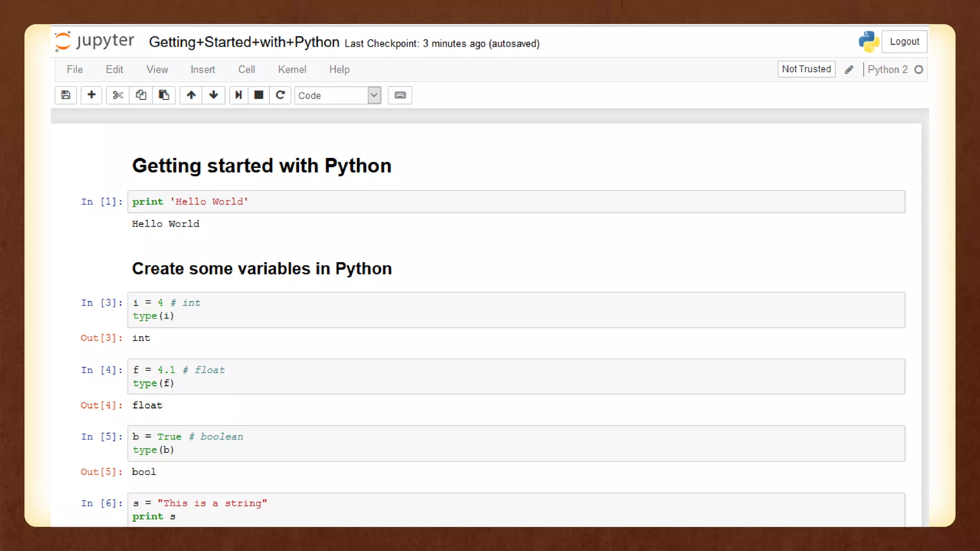Click the edit mode pencil indicator
Image resolution: width=980 pixels, height=551 pixels.
coord(849,70)
